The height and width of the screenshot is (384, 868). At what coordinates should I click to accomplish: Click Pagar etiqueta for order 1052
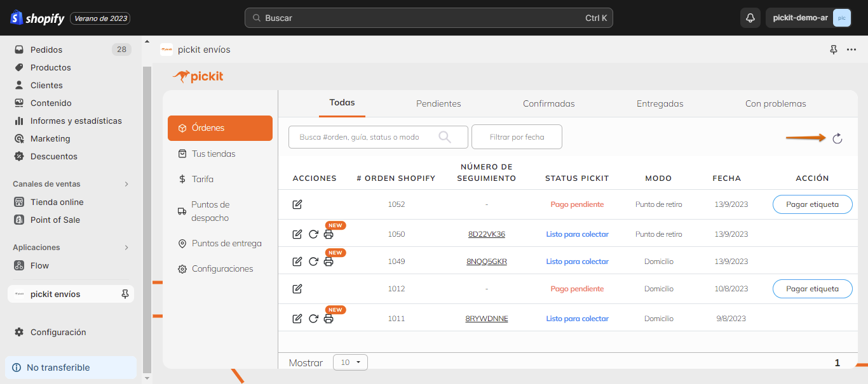812,204
